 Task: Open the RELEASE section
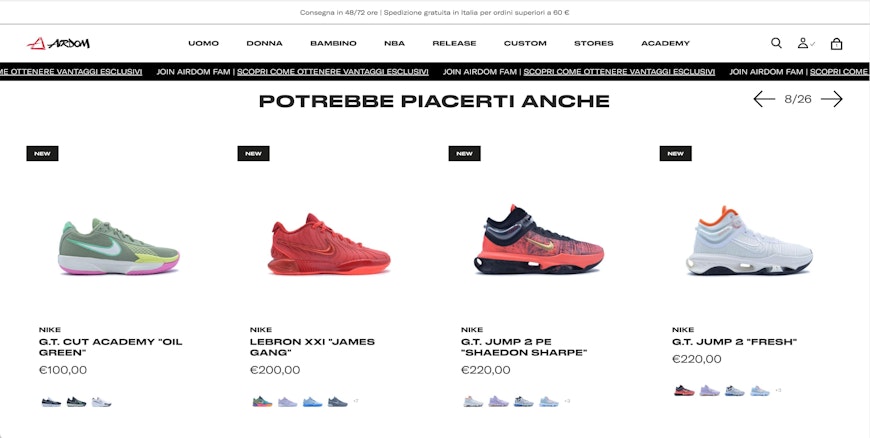click(x=454, y=43)
